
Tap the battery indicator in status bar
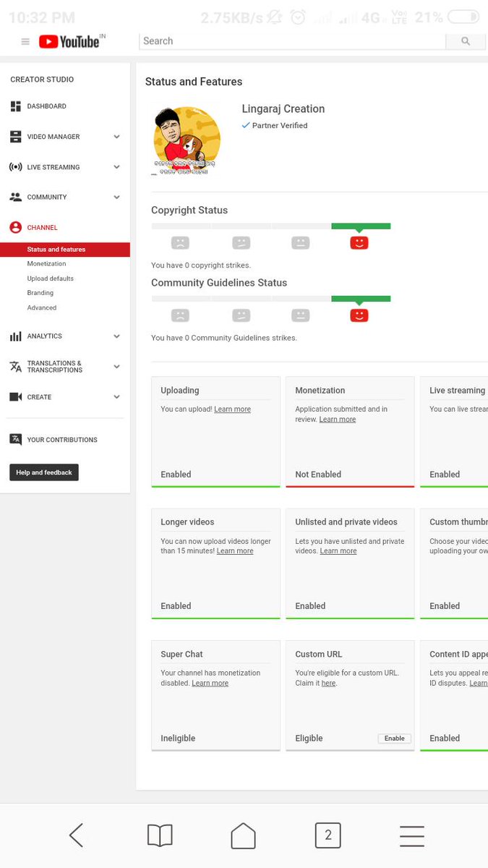coord(463,17)
